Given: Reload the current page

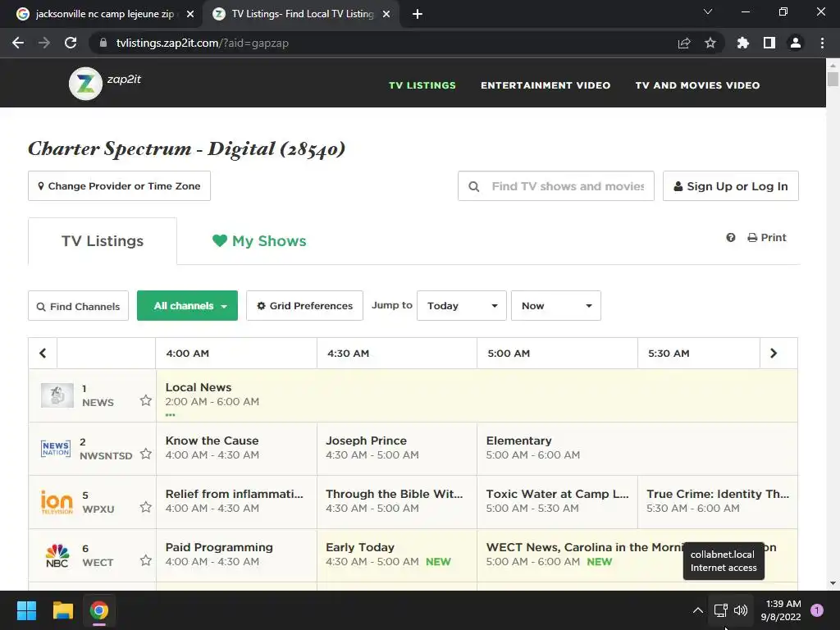Looking at the screenshot, I should [x=71, y=43].
